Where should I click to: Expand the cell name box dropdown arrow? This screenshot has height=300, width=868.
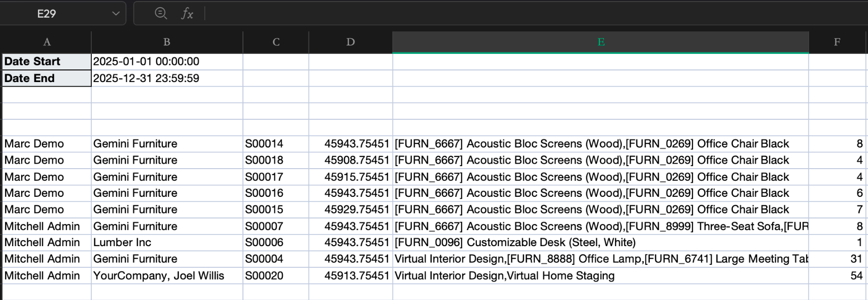pyautogui.click(x=116, y=14)
